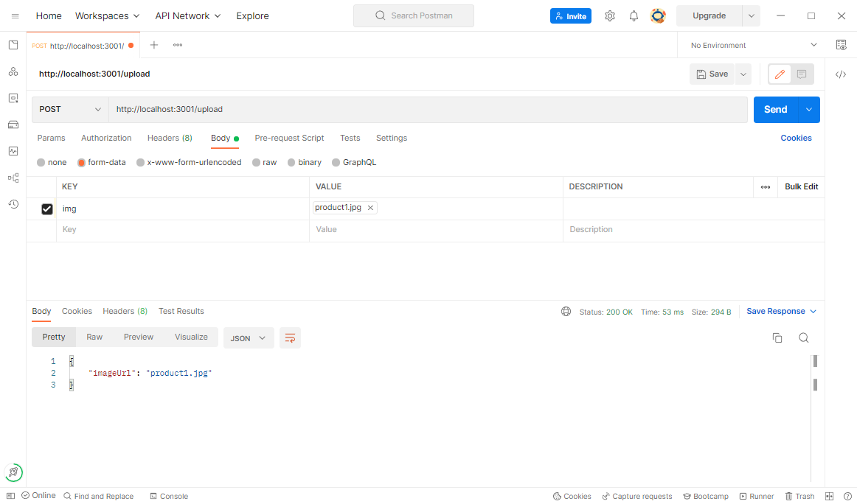Viewport: 857px width, 504px height.
Task: Open the POST method dropdown
Action: click(x=70, y=109)
